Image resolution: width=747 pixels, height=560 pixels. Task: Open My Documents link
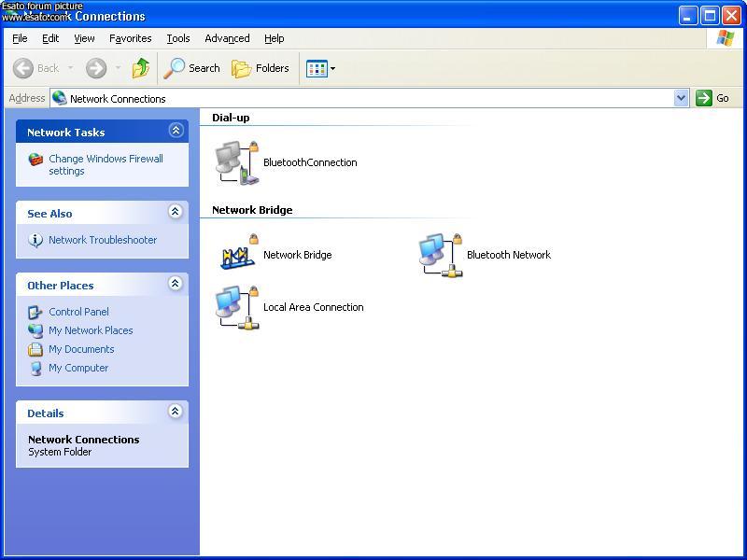81,349
